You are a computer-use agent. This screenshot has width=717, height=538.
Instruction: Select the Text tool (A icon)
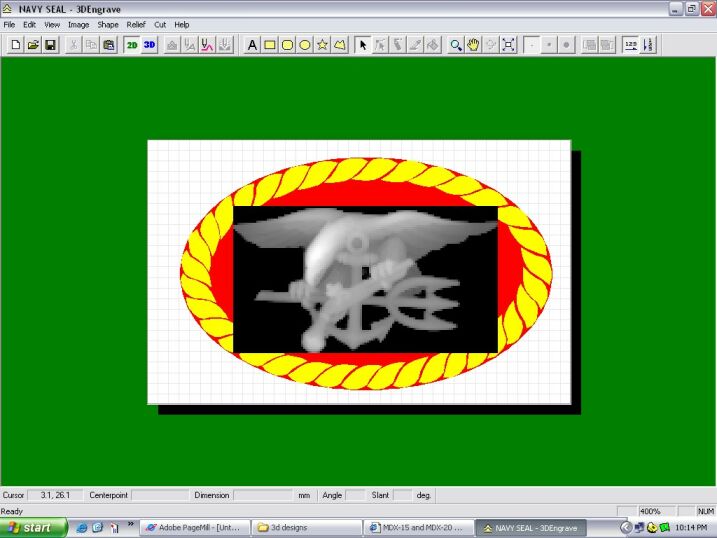pyautogui.click(x=252, y=45)
